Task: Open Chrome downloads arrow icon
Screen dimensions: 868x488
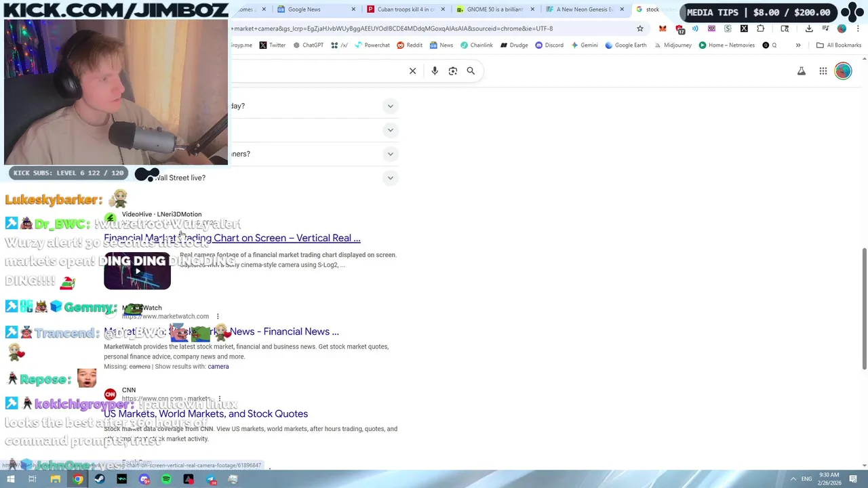Action: [x=809, y=28]
